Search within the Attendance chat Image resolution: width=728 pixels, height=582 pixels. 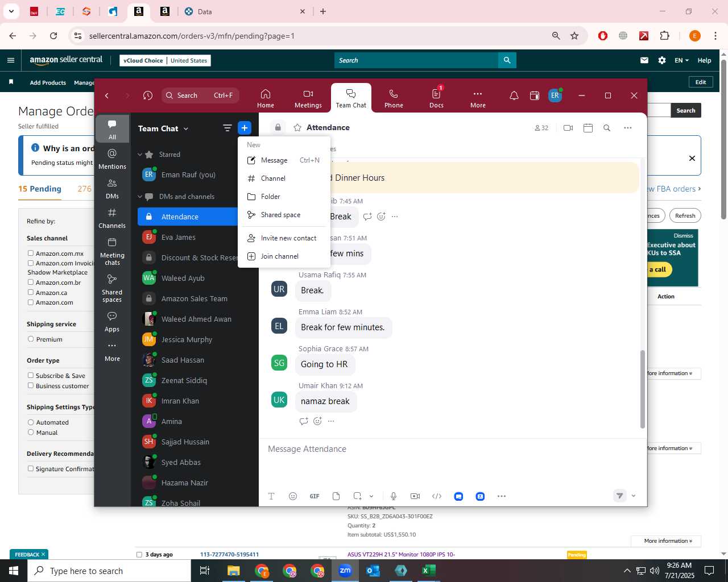point(607,128)
